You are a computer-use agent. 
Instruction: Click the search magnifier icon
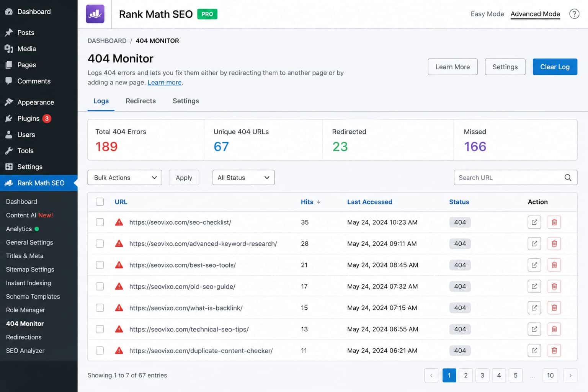pos(568,178)
